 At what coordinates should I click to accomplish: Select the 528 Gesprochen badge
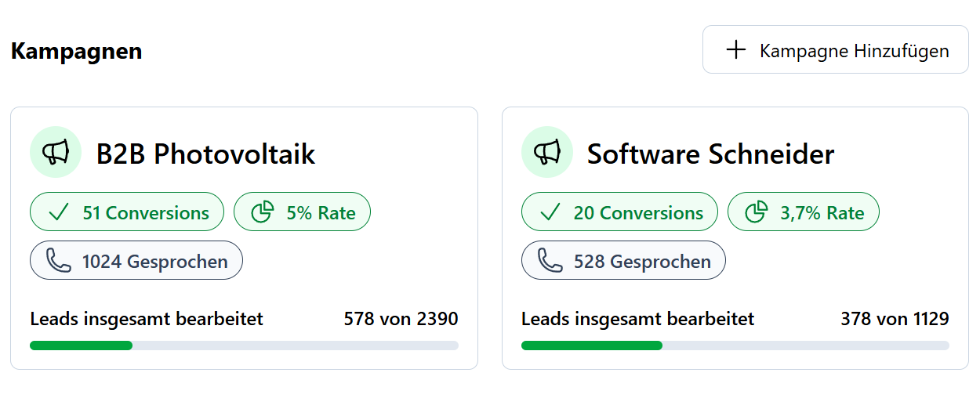[623, 260]
